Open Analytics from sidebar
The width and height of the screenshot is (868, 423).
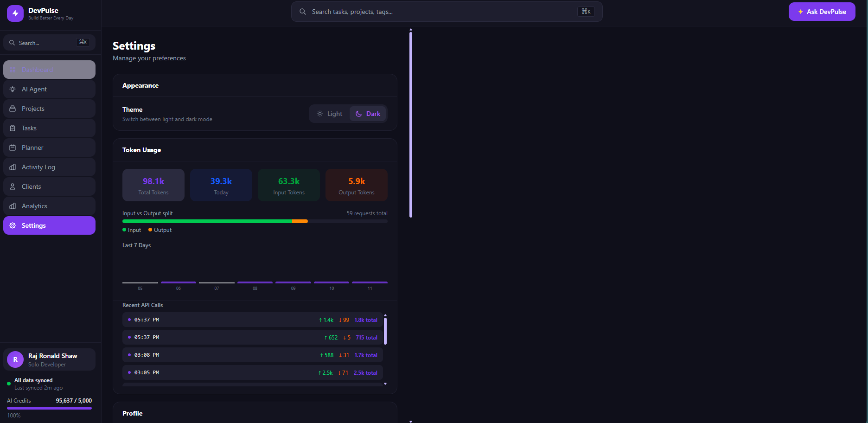click(49, 206)
